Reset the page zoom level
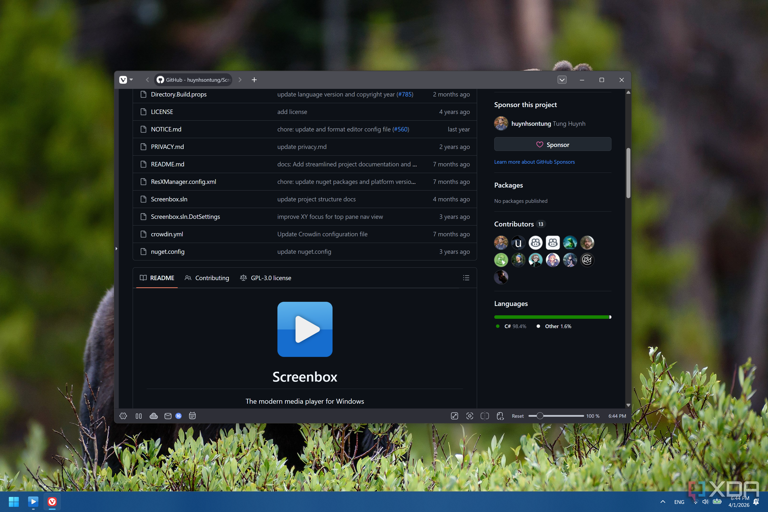This screenshot has width=768, height=512. [x=518, y=416]
